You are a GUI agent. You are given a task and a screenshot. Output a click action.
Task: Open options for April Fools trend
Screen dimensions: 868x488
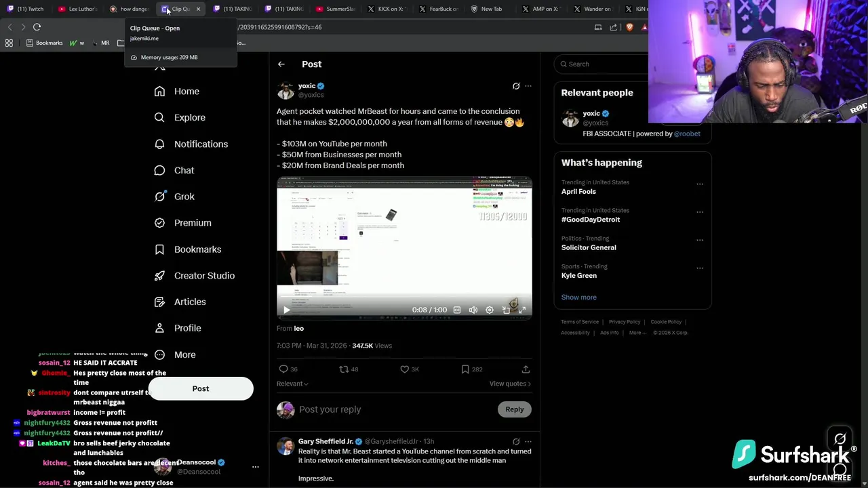point(700,184)
